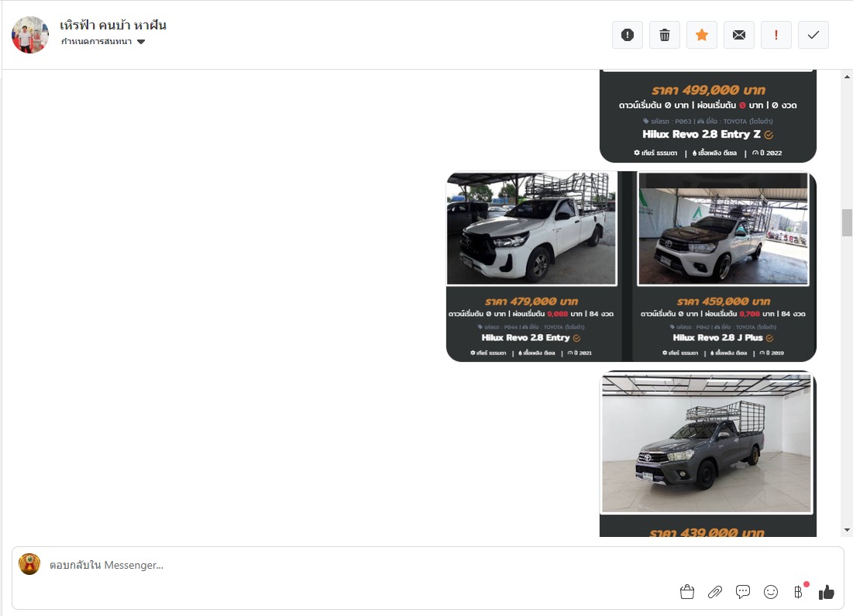The width and height of the screenshot is (853, 616).
Task: Open the กำหนดการสนทนา dropdown
Action: click(x=103, y=41)
